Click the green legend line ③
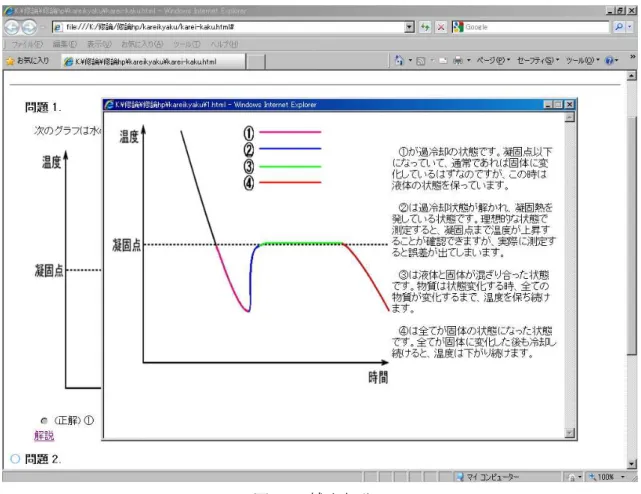 [290, 166]
